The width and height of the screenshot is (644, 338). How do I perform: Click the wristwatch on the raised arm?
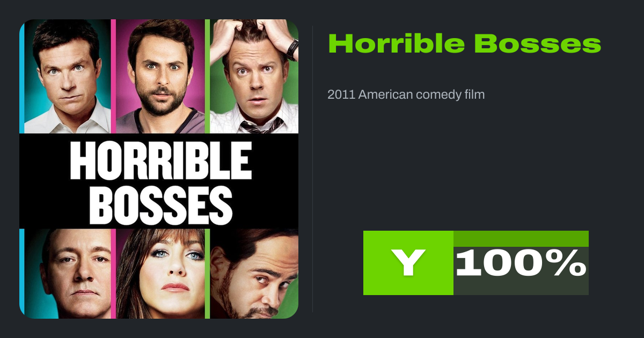tap(292, 49)
